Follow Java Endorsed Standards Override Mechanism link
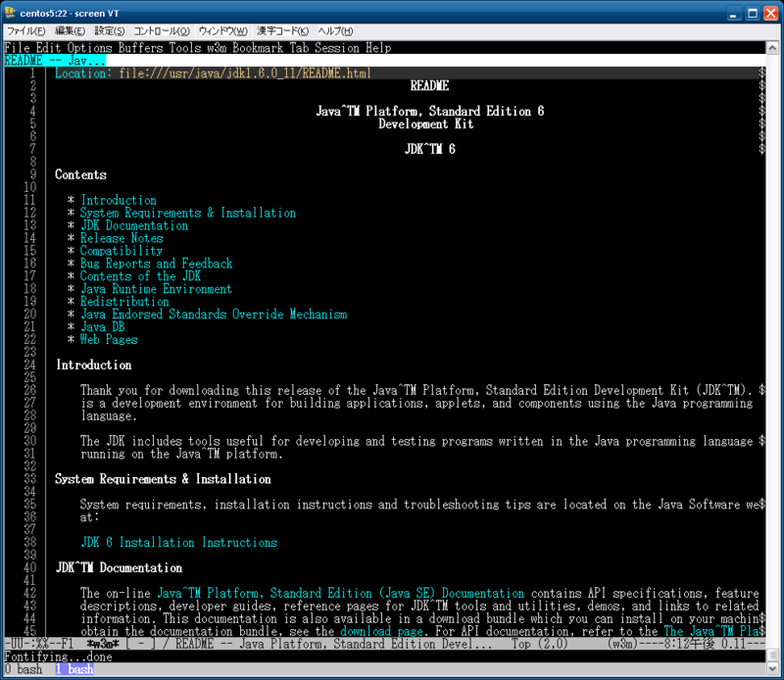The height and width of the screenshot is (680, 784). 214,315
